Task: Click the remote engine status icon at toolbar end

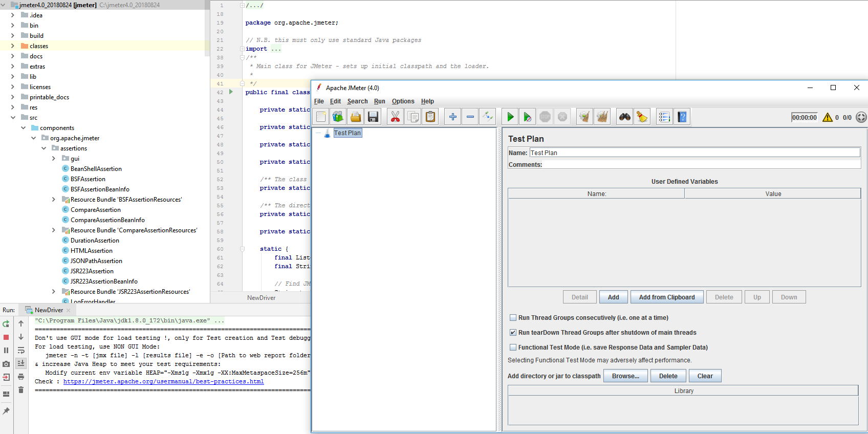Action: click(861, 117)
